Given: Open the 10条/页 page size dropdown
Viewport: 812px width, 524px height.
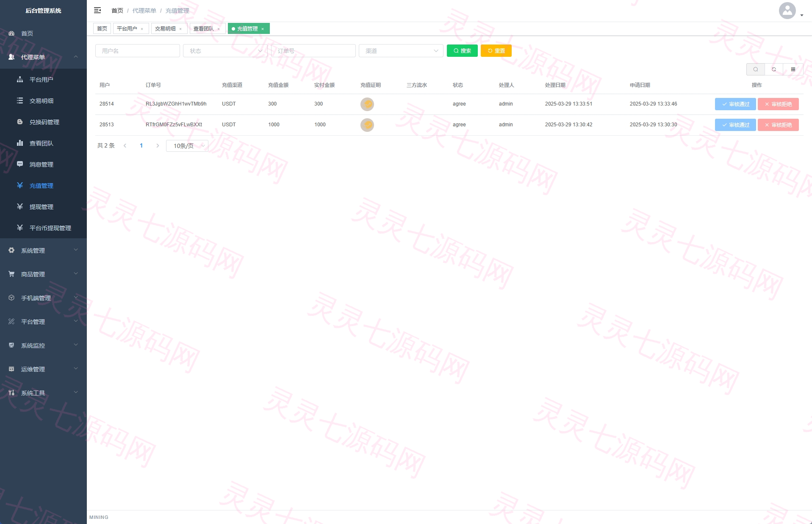Looking at the screenshot, I should click(x=187, y=145).
